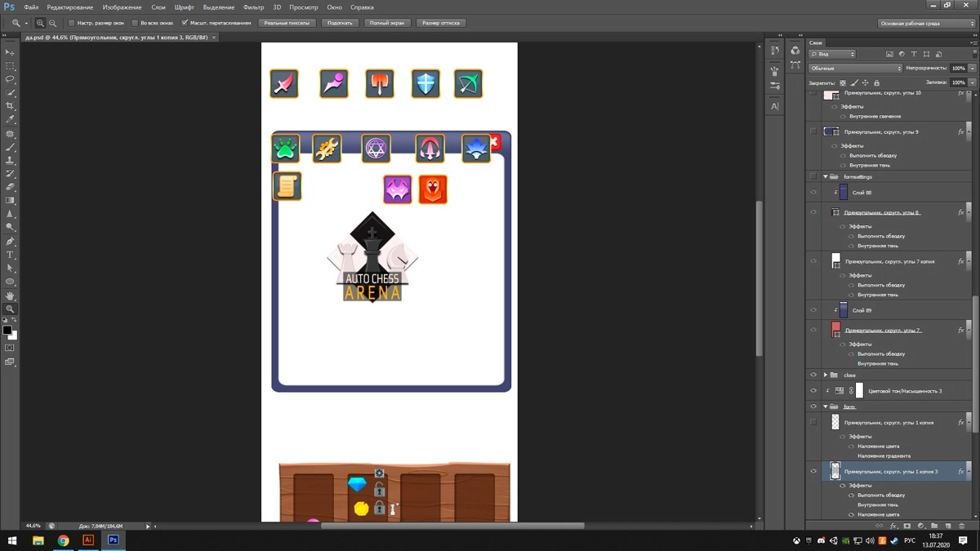Hide the 'Слой 89' layer
980x551 pixels.
pos(813,310)
